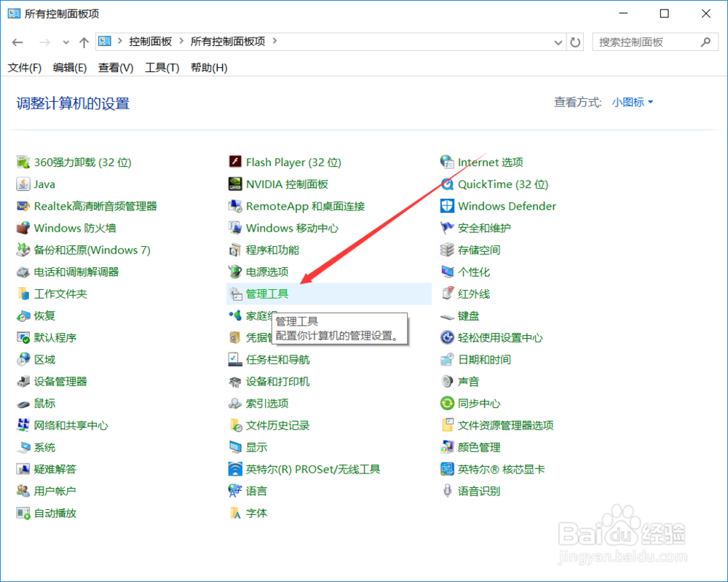Open the 键盘 link
Viewport: 728px width, 582px height.
coord(468,316)
